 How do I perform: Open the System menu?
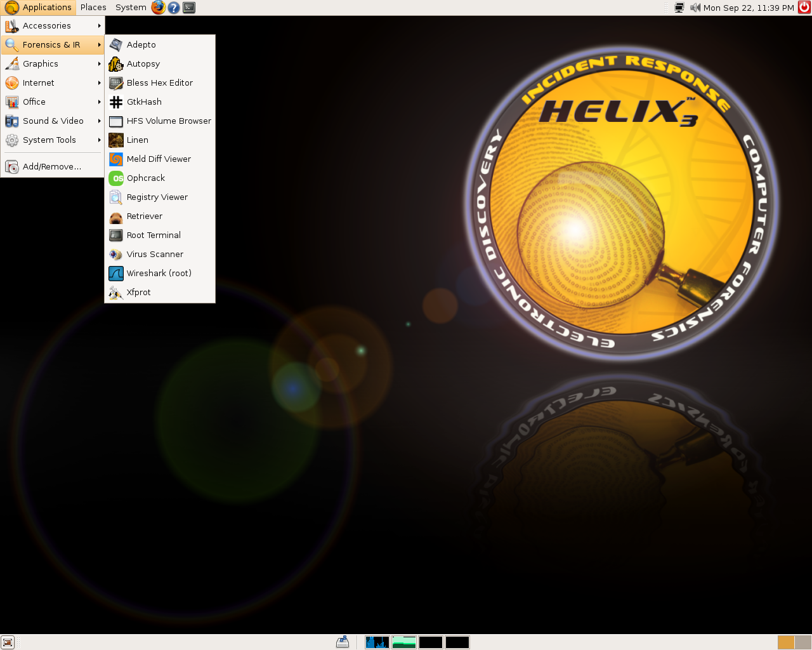[x=131, y=8]
